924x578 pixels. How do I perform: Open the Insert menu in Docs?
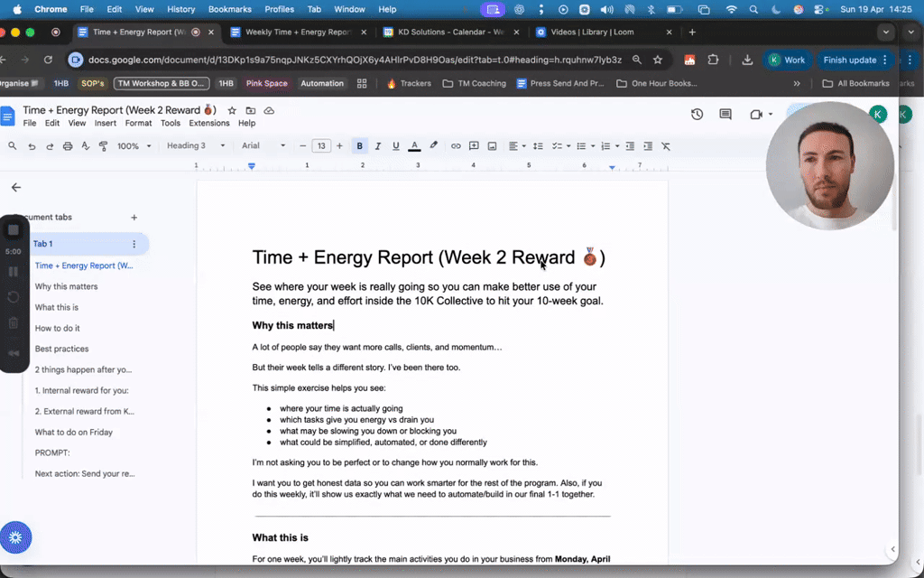click(106, 123)
